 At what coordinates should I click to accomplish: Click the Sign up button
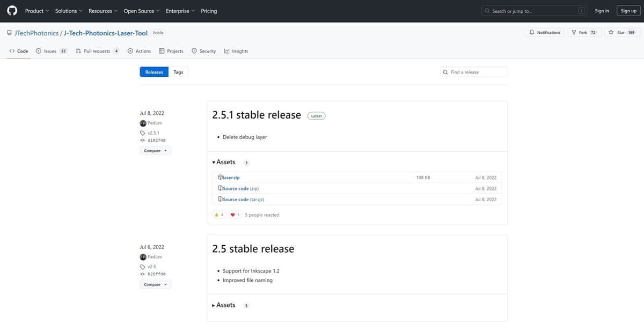coord(628,11)
